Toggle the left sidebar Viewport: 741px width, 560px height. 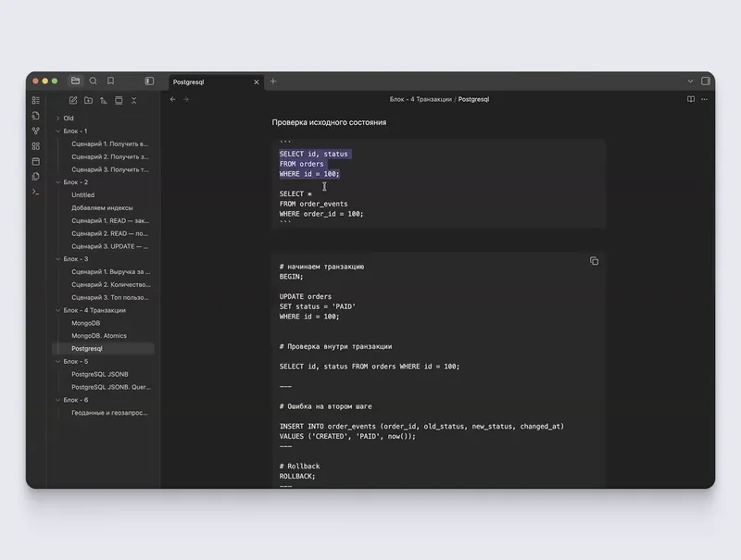tap(149, 81)
